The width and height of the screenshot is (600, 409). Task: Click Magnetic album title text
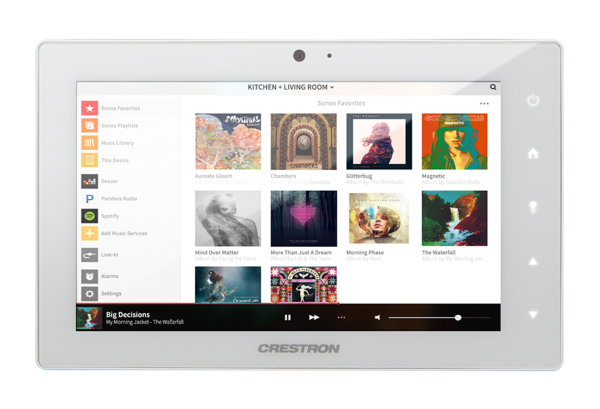click(433, 176)
